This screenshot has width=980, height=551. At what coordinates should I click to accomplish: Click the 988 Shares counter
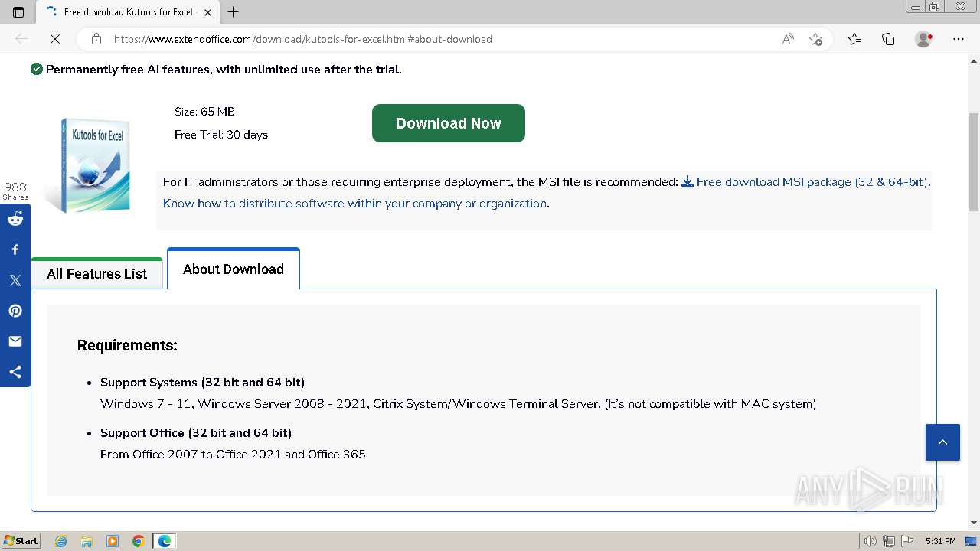point(15,191)
